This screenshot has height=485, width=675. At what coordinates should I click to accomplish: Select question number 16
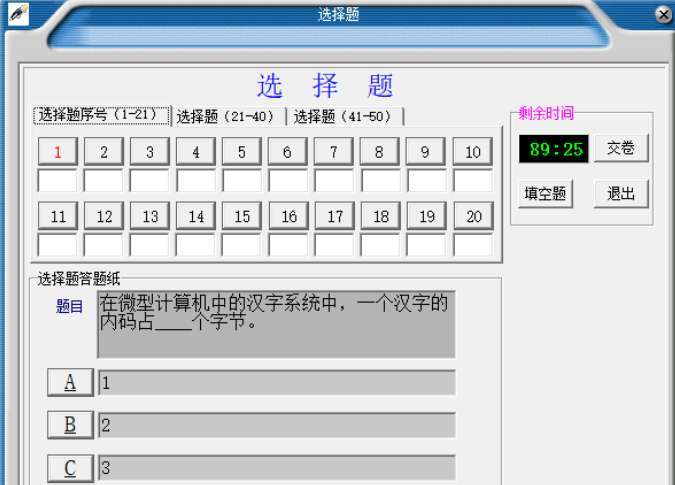click(x=289, y=216)
